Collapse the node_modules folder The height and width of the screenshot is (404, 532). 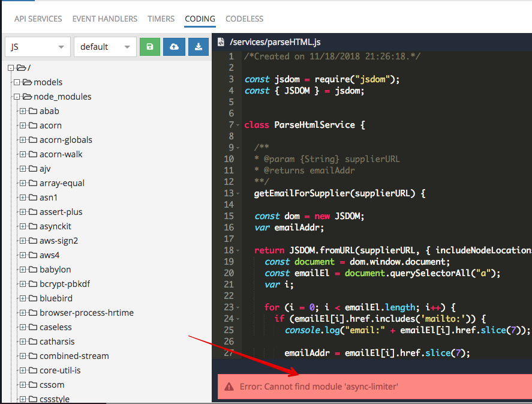point(17,97)
